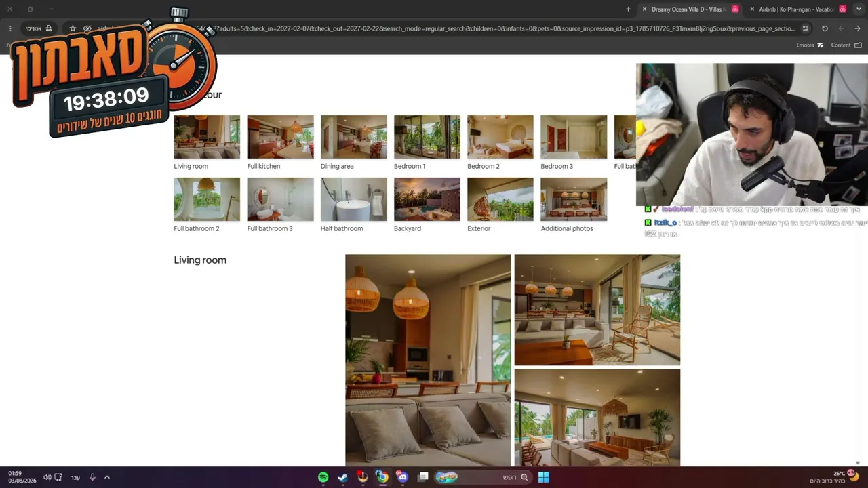This screenshot has height=488, width=868.
Task: Jump to Exterior photos thumbnail
Action: point(500,199)
